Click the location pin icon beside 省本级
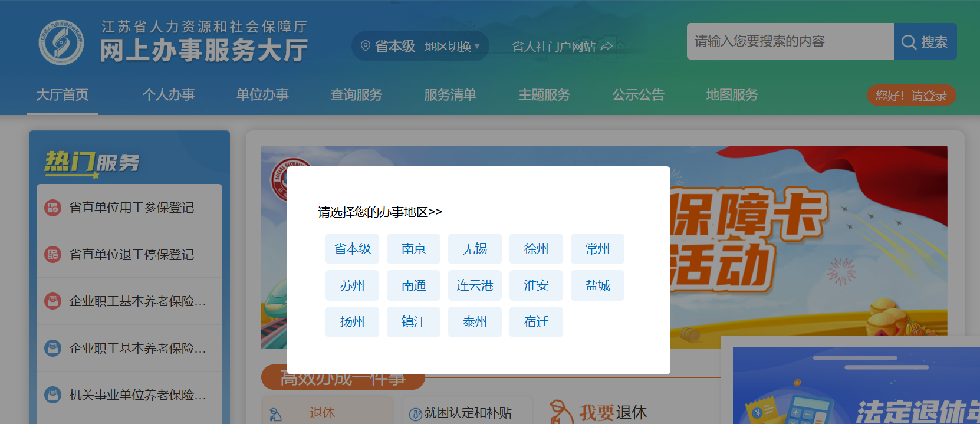The height and width of the screenshot is (424, 980). 366,46
